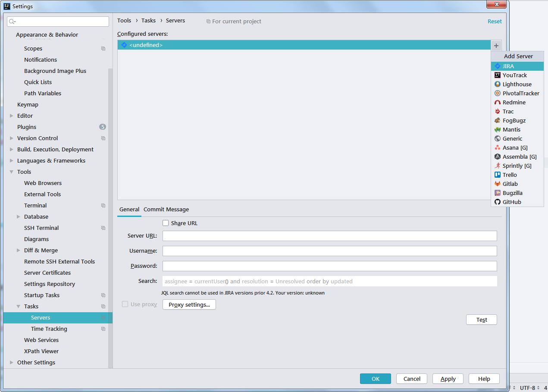The height and width of the screenshot is (392, 548).
Task: Expand the Diff & Merge node
Action: pos(19,250)
